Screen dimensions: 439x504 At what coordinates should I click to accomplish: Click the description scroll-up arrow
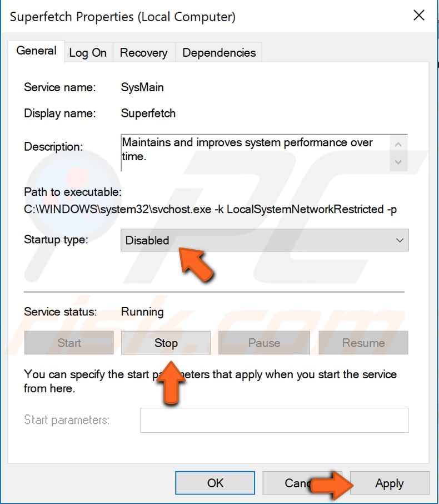tap(398, 144)
